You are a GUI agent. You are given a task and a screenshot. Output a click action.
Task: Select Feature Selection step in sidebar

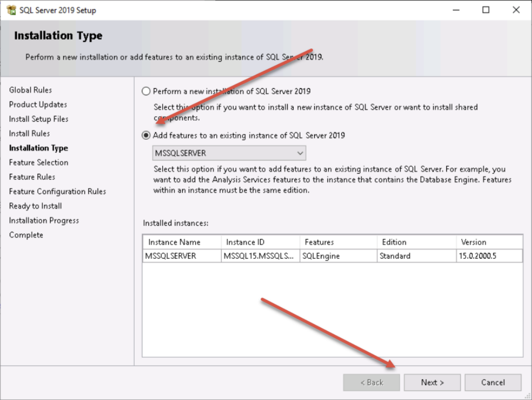click(x=39, y=163)
